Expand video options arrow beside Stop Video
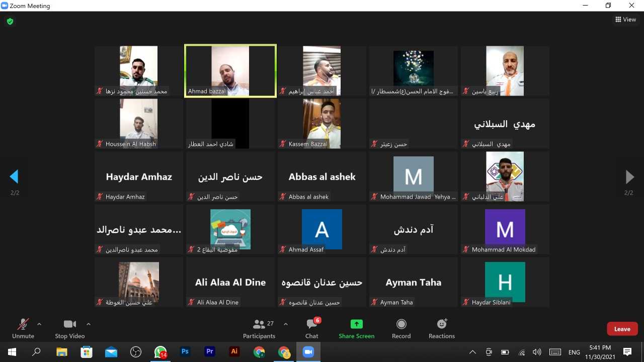 click(89, 324)
